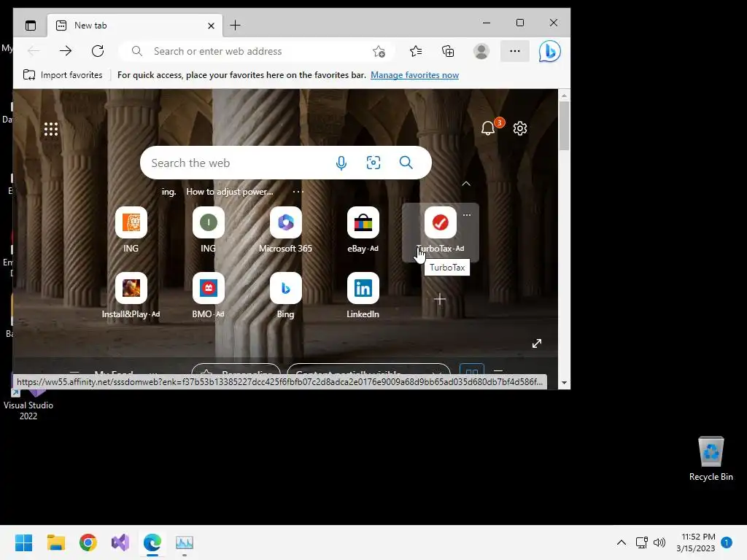Open the tab actions menu icon

pos(31,26)
